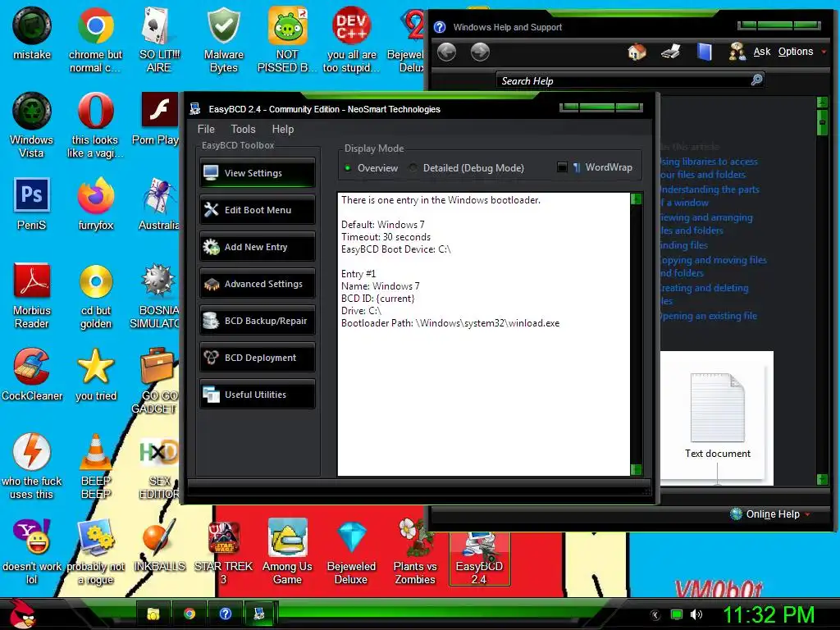Click the Search Help input field
The height and width of the screenshot is (630, 840).
coord(623,80)
